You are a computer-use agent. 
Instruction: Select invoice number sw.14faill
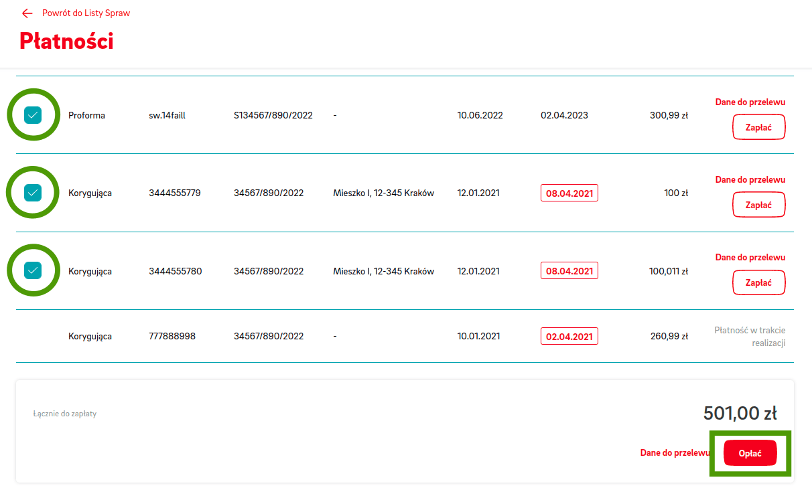(167, 116)
